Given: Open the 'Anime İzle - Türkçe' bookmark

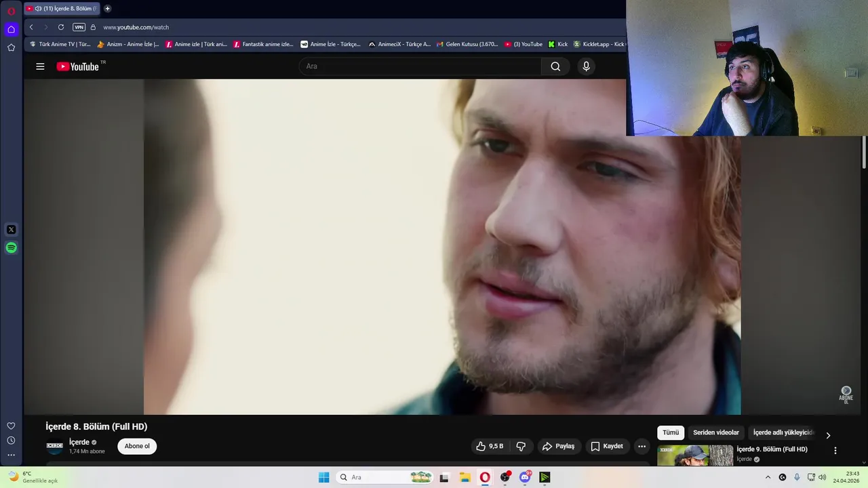Looking at the screenshot, I should pyautogui.click(x=331, y=44).
